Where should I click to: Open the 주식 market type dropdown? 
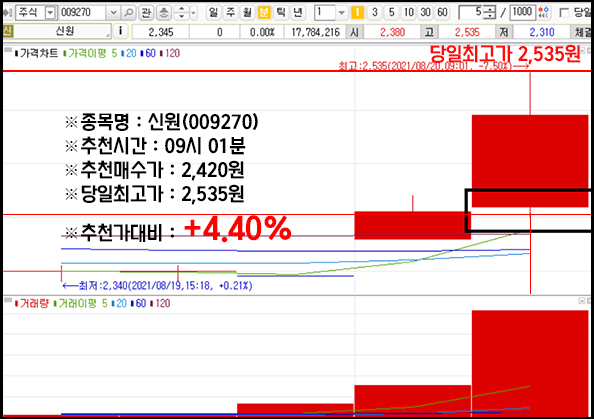[50, 13]
